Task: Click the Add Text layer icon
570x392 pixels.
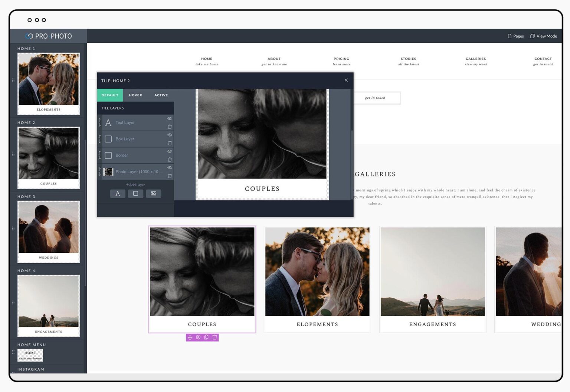Action: [x=118, y=193]
